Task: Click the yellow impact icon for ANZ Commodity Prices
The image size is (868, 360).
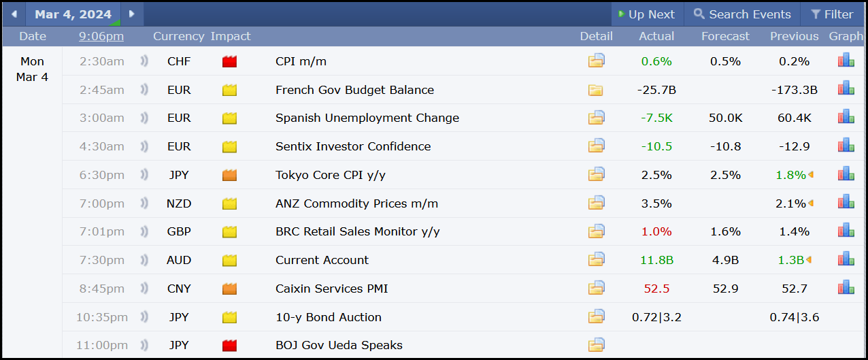Action: pos(229,203)
